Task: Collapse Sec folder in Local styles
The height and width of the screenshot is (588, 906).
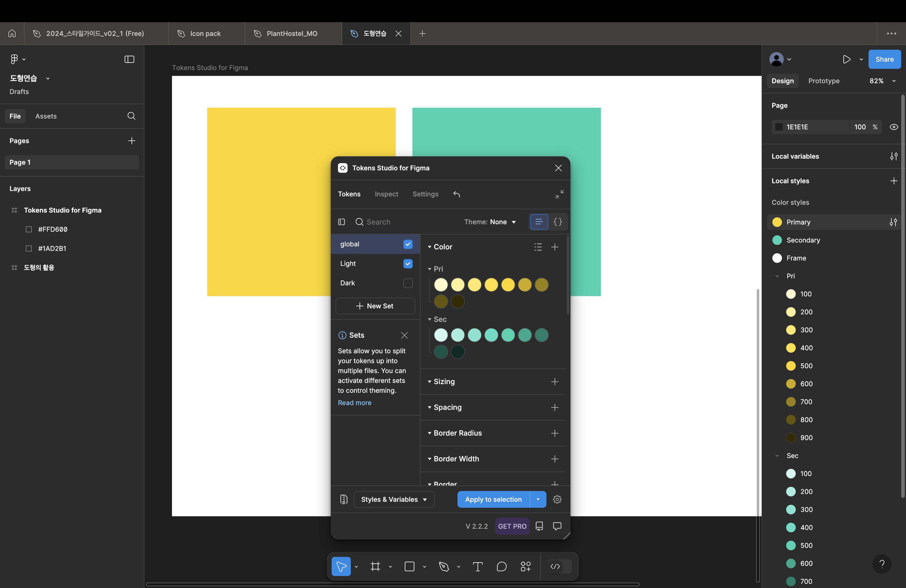Action: pyautogui.click(x=777, y=456)
